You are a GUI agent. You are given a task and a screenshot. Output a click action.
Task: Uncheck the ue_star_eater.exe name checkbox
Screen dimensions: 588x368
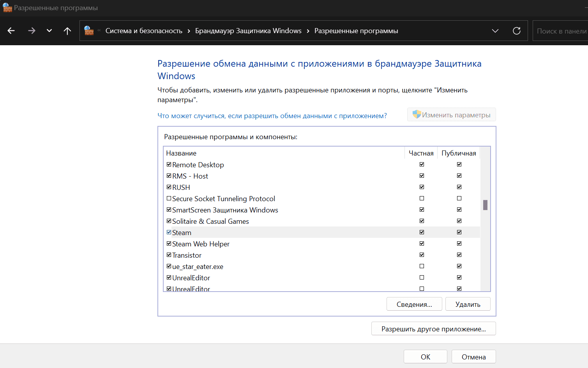click(x=169, y=266)
